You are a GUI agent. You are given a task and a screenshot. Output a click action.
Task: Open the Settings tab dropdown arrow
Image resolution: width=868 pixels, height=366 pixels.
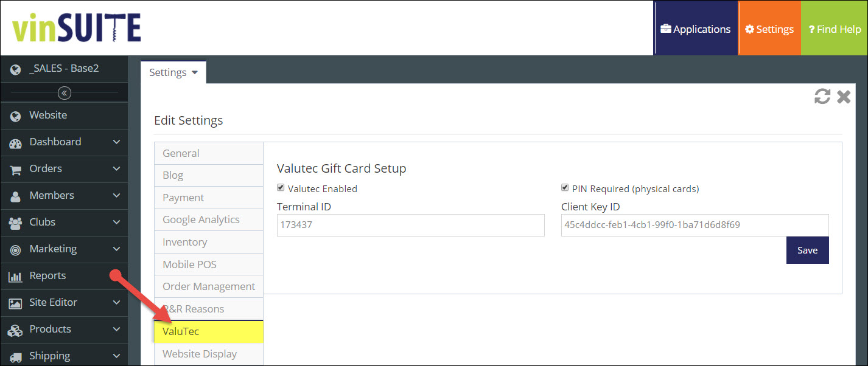[x=195, y=72]
